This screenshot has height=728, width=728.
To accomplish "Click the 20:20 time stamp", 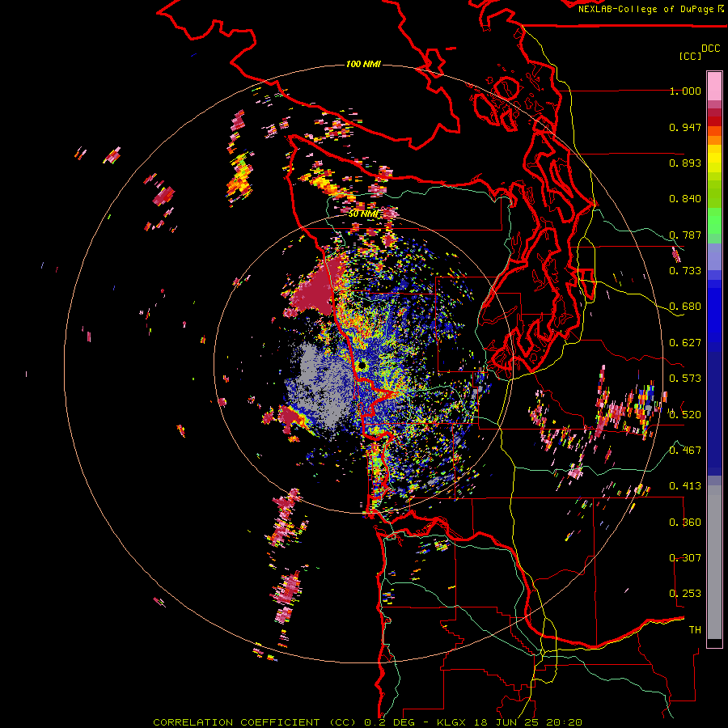I will (x=565, y=722).
